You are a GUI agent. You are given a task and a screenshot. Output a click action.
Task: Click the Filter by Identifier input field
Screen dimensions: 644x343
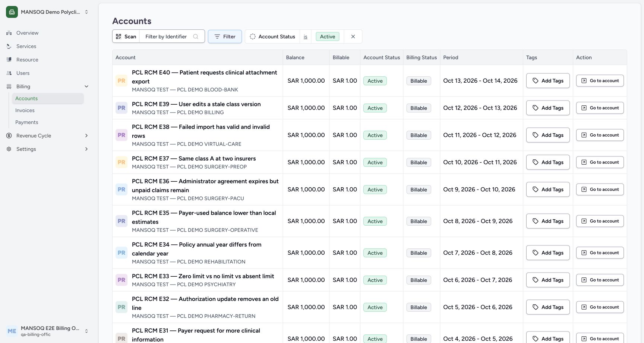pos(172,36)
